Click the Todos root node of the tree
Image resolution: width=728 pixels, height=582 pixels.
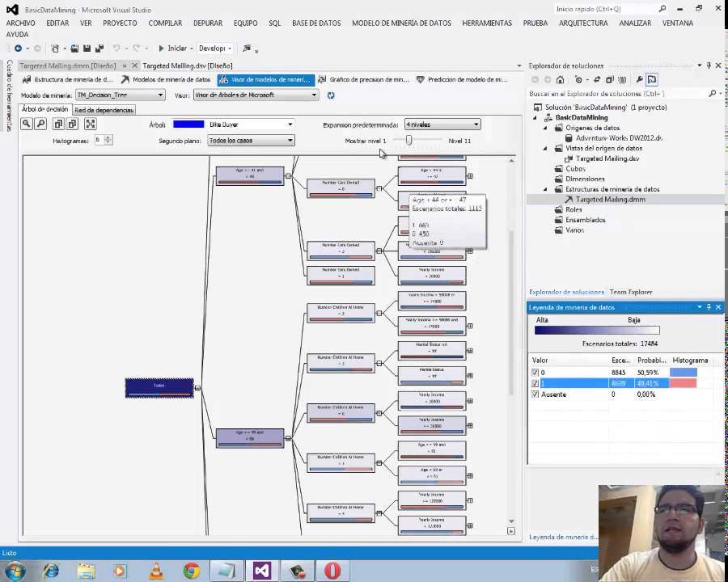tap(159, 388)
